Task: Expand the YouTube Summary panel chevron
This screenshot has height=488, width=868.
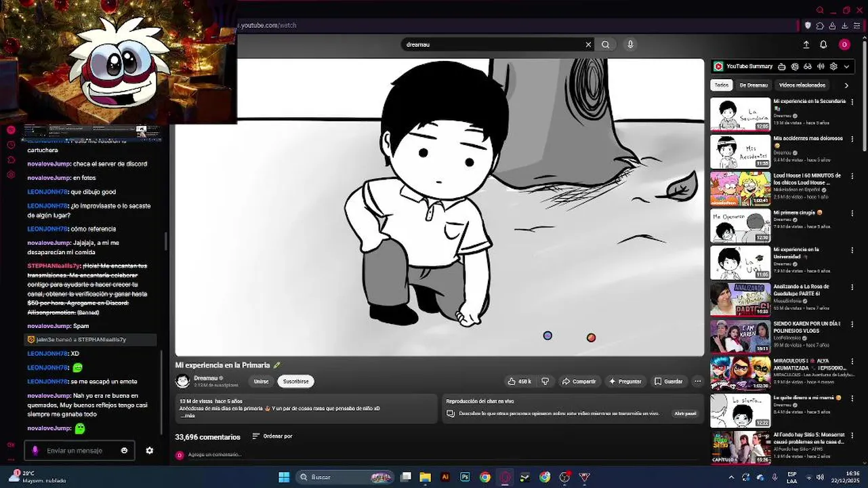Action: point(846,66)
